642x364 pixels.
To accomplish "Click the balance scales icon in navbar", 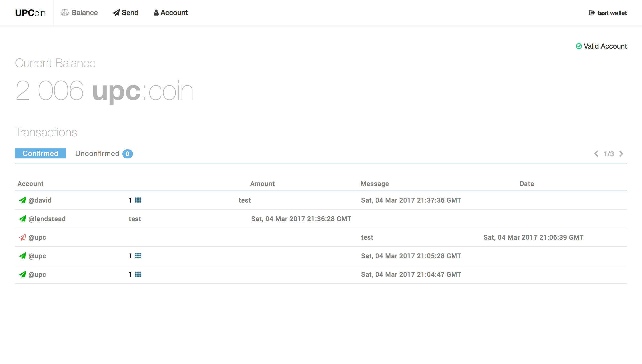I will 65,13.
